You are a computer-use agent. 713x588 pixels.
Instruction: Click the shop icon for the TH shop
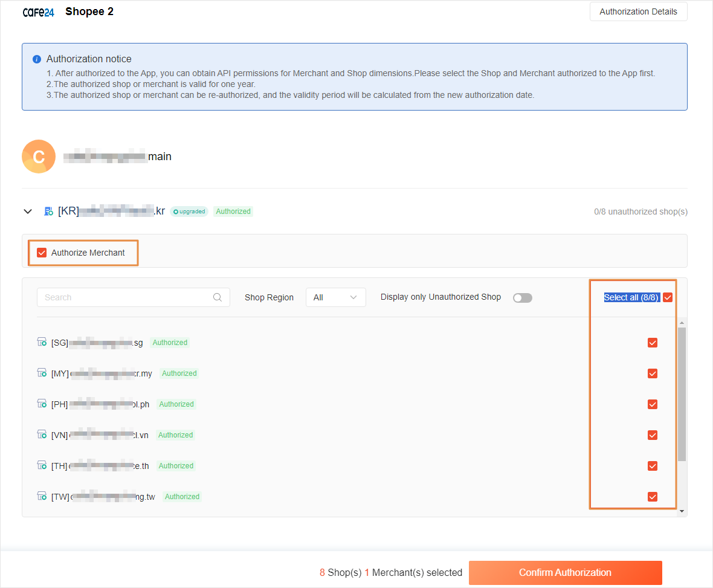tap(42, 465)
